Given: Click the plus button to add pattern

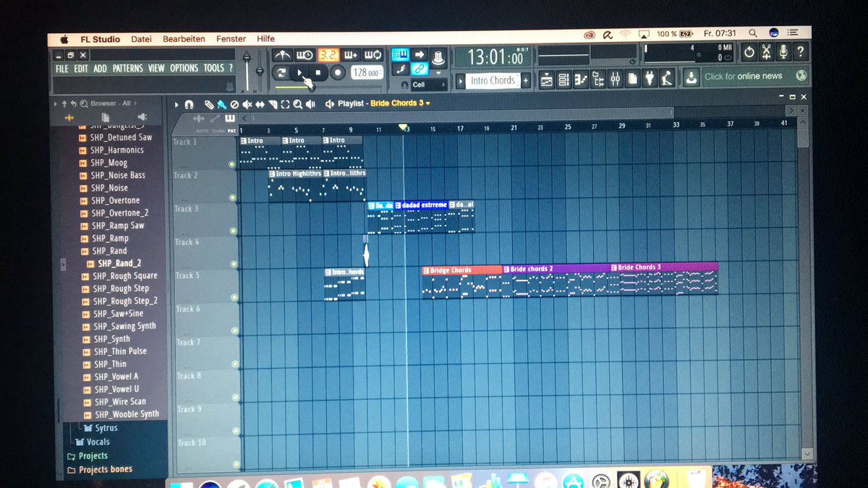Looking at the screenshot, I should [526, 80].
